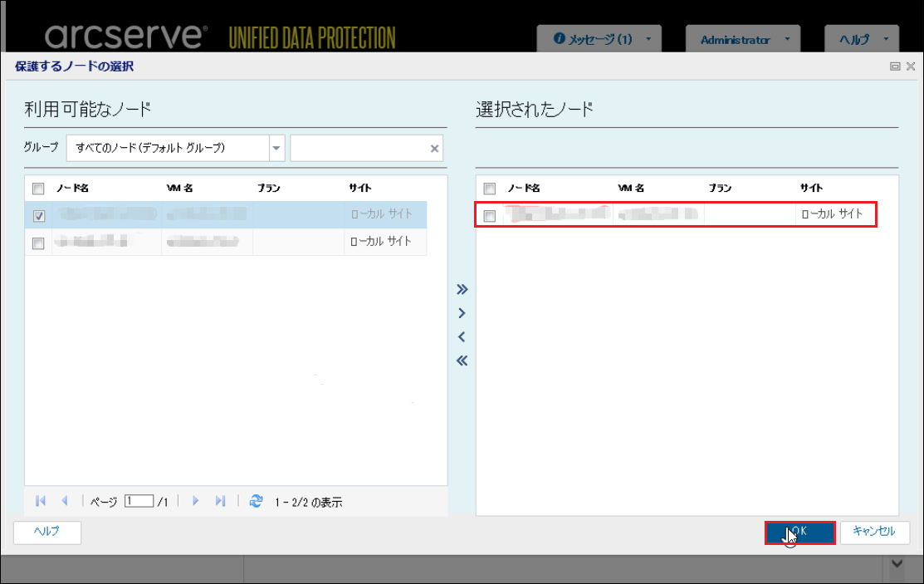
Task: Open the メッセージ (1) dropdown
Action: pos(599,39)
